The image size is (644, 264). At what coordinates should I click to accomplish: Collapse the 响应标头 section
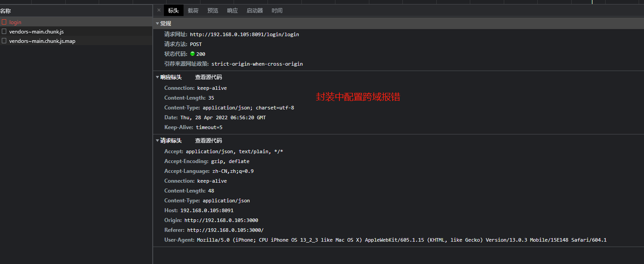point(157,77)
